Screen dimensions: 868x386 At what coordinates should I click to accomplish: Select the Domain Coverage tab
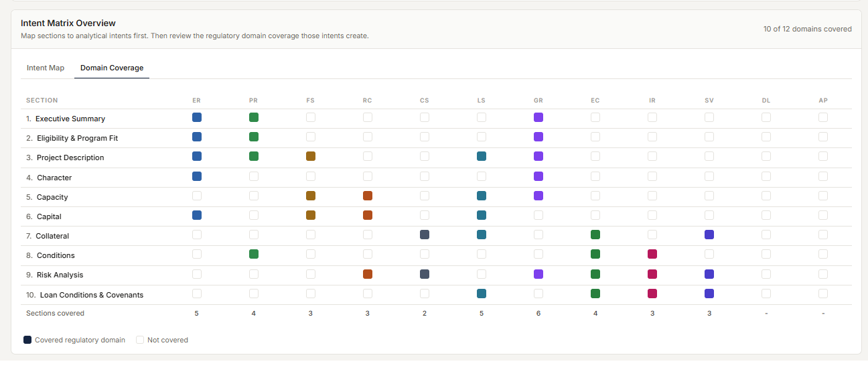tap(112, 68)
